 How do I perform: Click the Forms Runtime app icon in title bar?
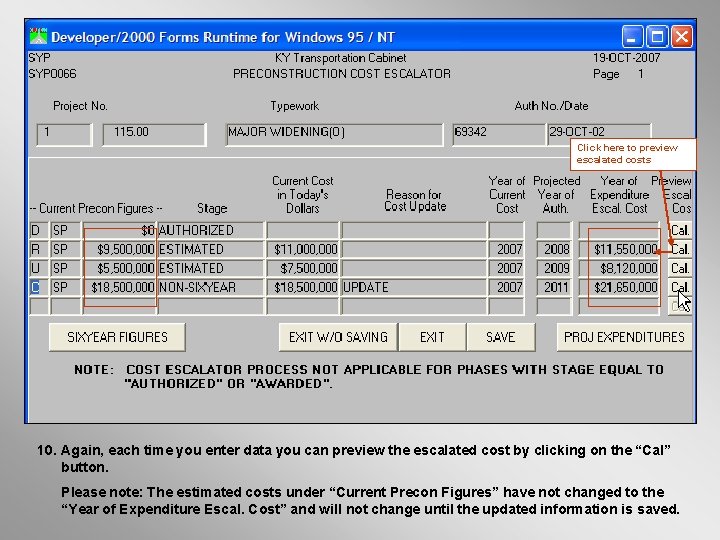coord(39,36)
